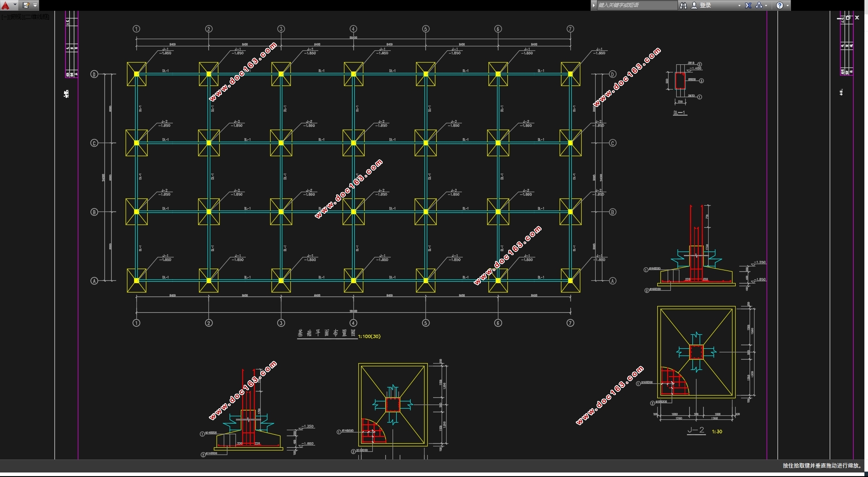Image resolution: width=868 pixels, height=477 pixels.
Task: Click the Stay Connected triangle icon
Action: pos(759,5)
